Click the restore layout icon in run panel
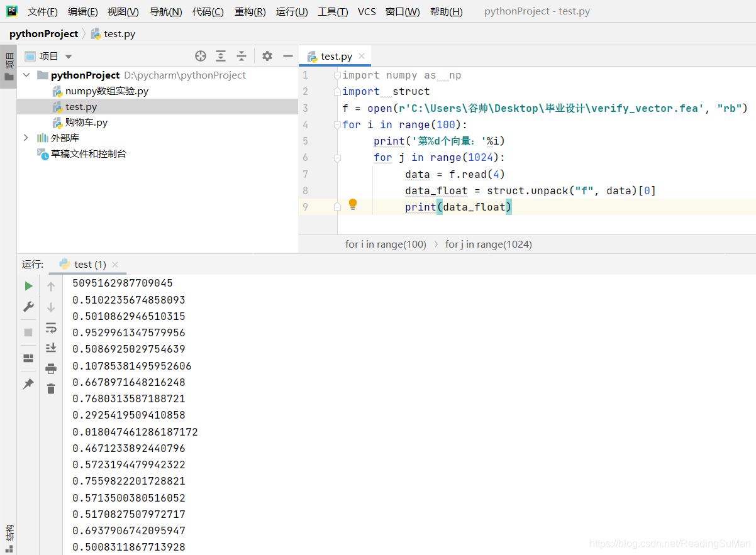The width and height of the screenshot is (756, 555). pos(28,358)
